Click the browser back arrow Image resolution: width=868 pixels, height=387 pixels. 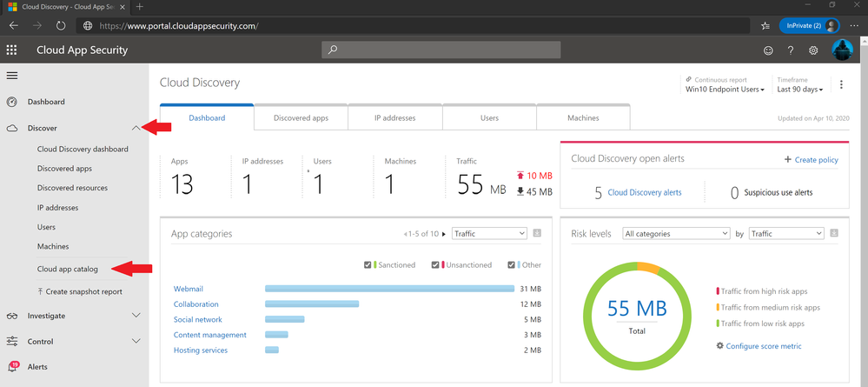click(x=14, y=25)
